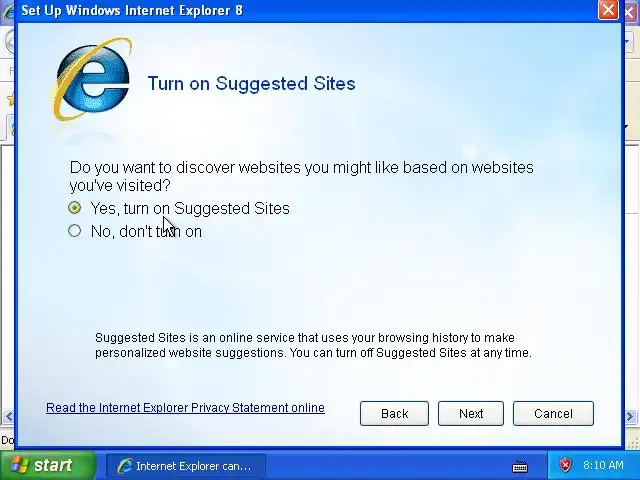
Task: Click the address bar dropdown arrow at right edge
Action: pyautogui.click(x=627, y=42)
